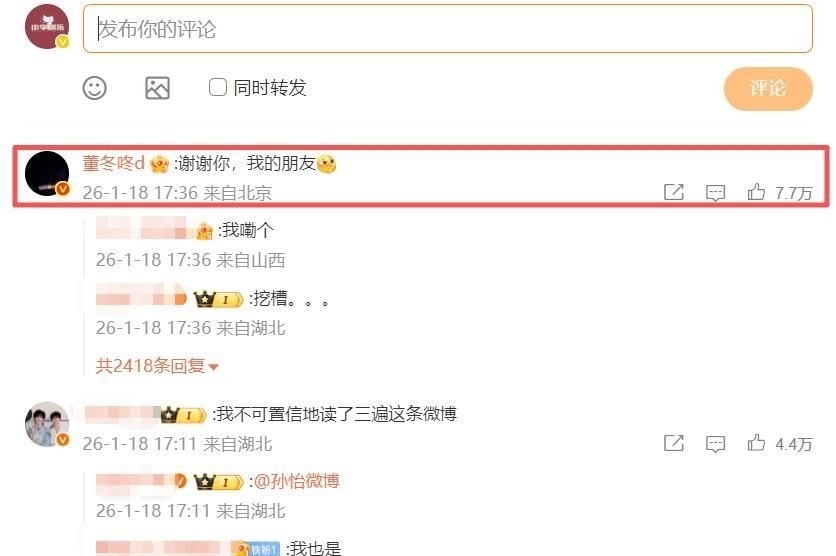
Task: Click the dropdown arrow after 共2418条回复
Action: point(213,367)
